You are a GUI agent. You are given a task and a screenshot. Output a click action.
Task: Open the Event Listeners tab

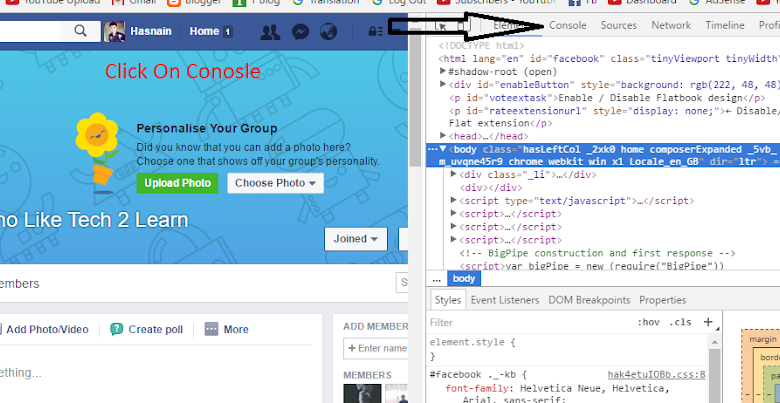pos(505,300)
